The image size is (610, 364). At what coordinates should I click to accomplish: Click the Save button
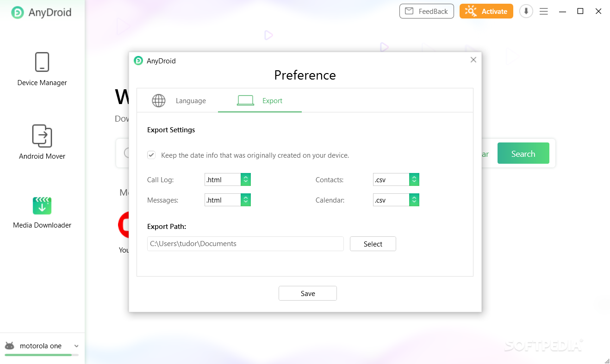tap(308, 293)
